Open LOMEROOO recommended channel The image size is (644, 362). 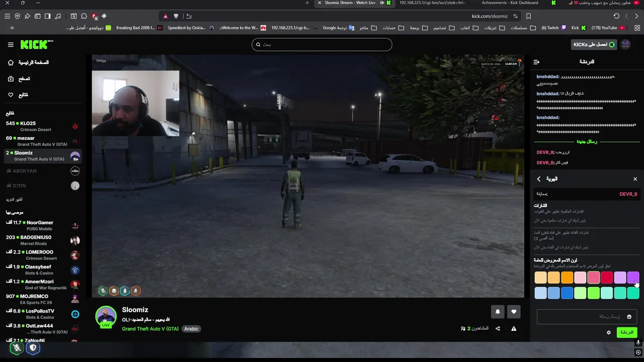point(42,255)
